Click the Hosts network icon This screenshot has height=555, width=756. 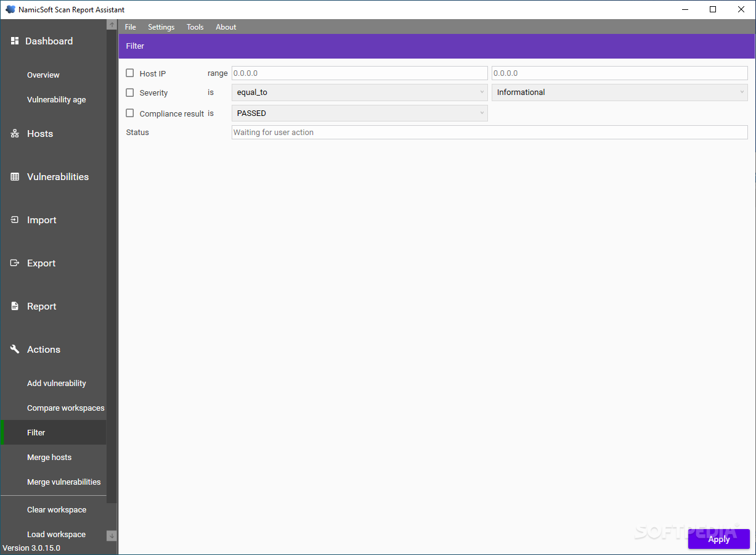(15, 134)
